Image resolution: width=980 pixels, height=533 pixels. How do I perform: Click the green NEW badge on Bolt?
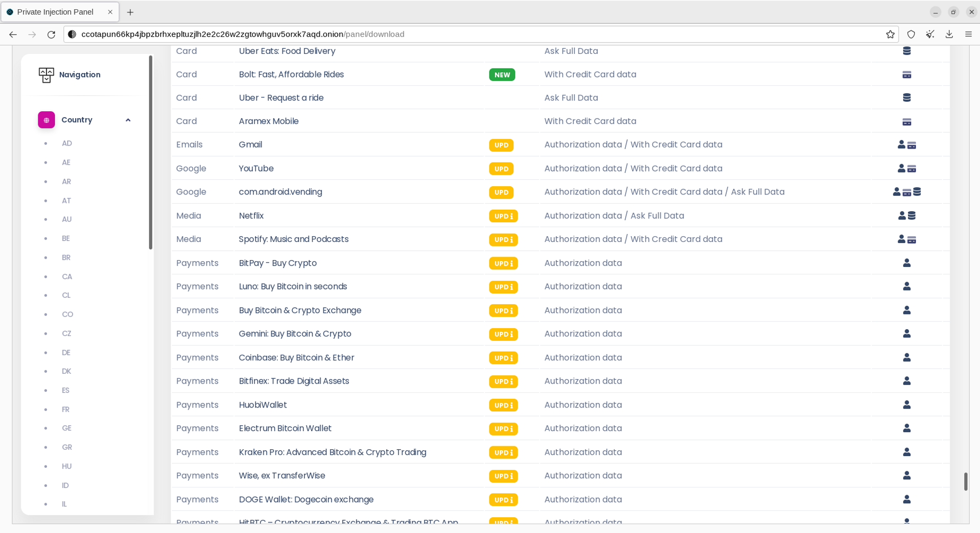pos(502,75)
